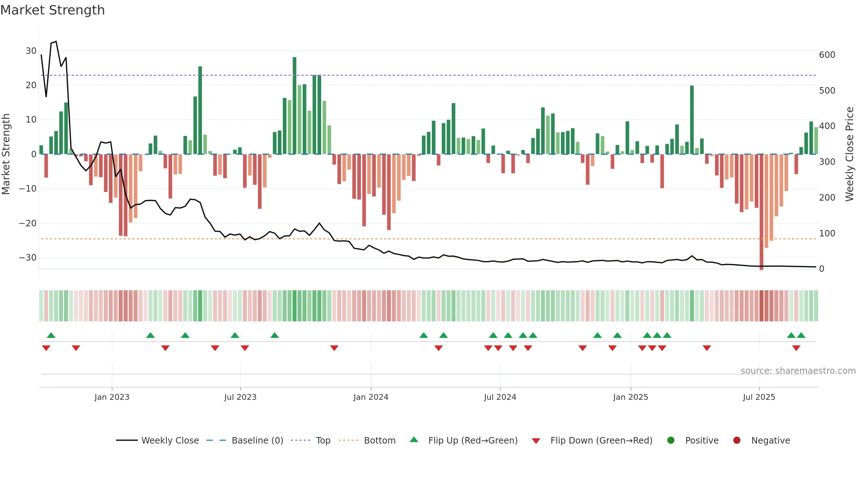Click the Market Strength chart title
868x488 pixels.
click(52, 10)
